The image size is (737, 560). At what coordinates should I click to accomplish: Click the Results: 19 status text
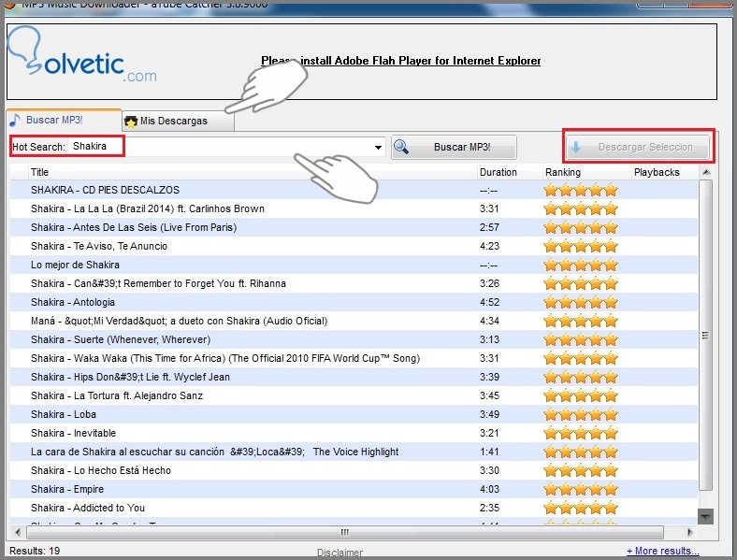point(35,551)
